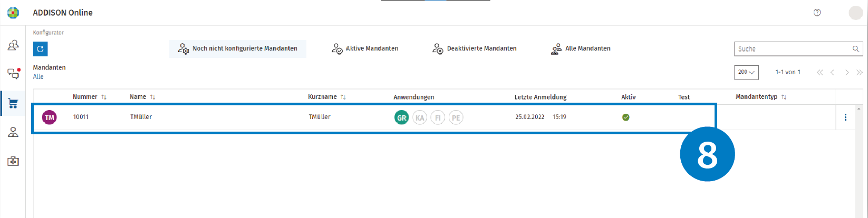Click the Test column header
Screen dimensions: 868x218
[x=684, y=97]
